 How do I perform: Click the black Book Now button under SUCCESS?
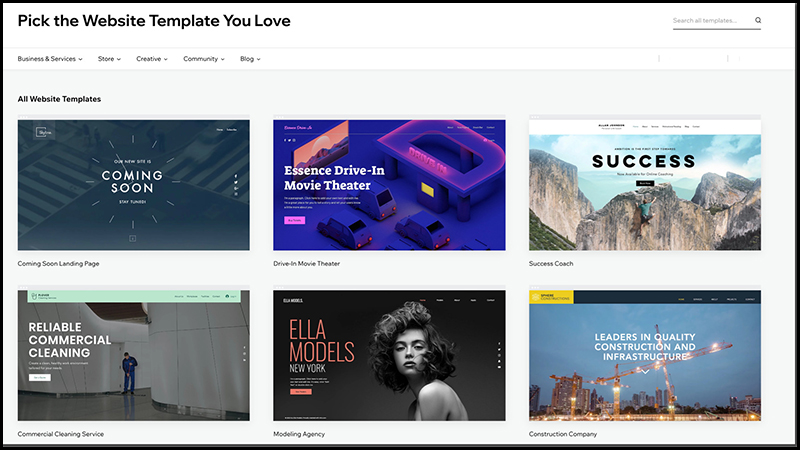644,183
